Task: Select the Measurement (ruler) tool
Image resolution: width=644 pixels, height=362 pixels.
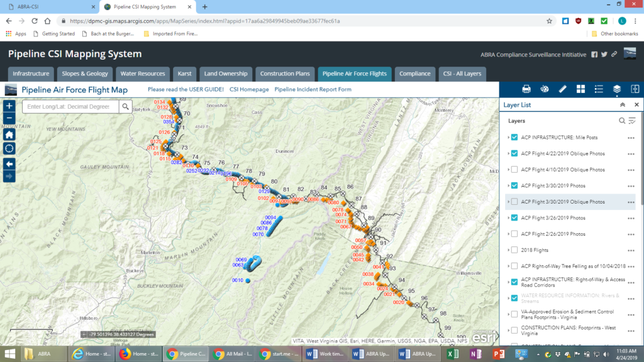Action: point(563,89)
